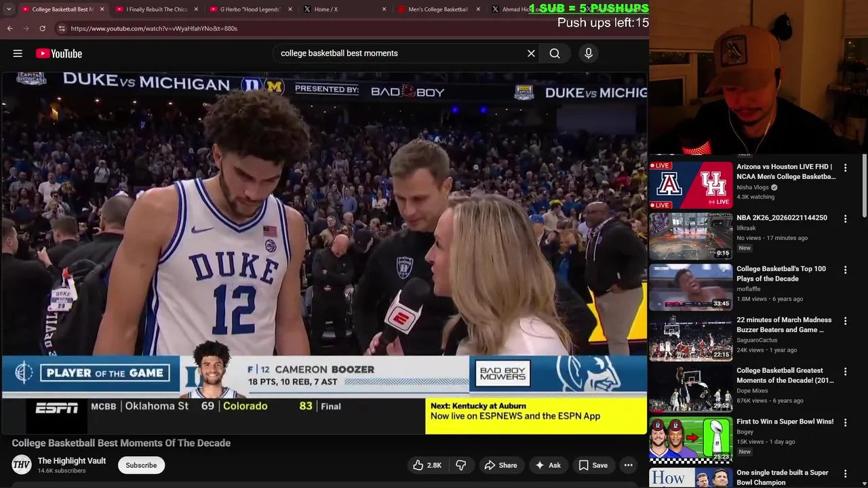Image resolution: width=868 pixels, height=488 pixels.
Task: Click lilkraak channel name
Action: (747, 228)
